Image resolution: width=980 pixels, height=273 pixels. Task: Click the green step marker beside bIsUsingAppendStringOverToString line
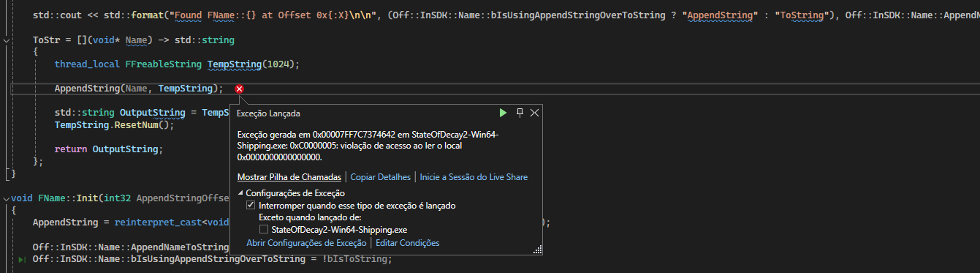click(21, 260)
